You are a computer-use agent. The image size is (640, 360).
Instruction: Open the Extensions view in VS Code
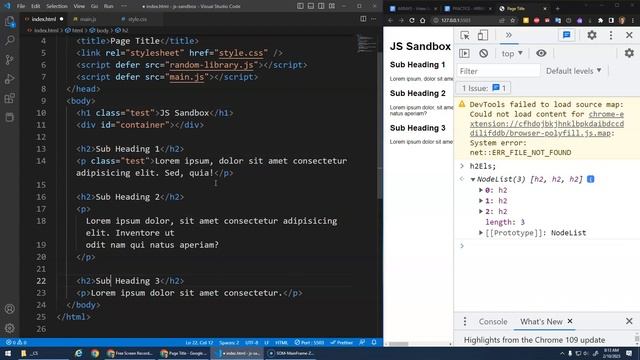9,98
